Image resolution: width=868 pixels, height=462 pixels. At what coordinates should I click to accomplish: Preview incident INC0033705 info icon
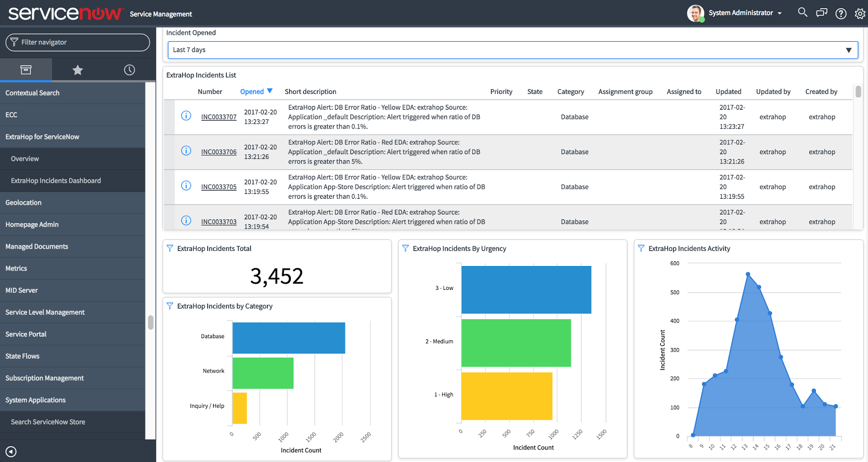(186, 186)
